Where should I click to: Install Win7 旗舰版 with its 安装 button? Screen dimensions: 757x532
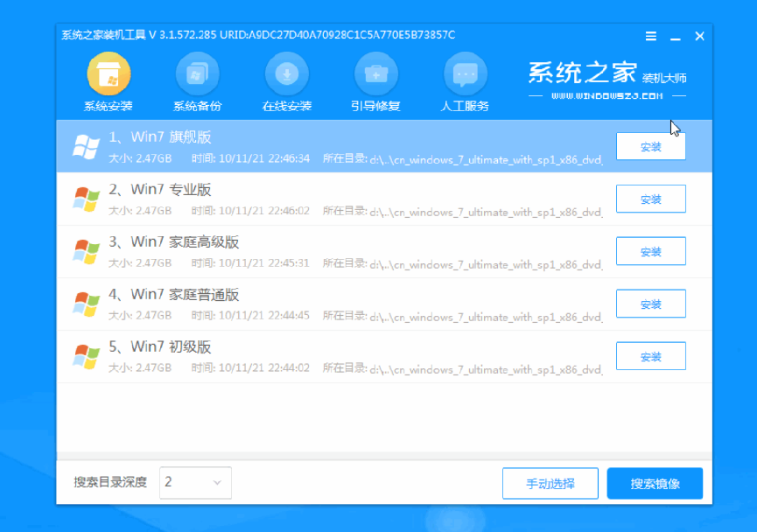point(651,146)
